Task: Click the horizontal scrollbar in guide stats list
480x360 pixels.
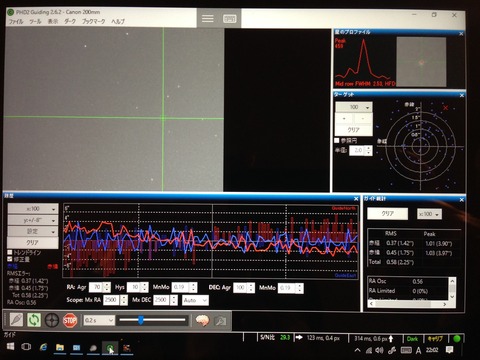Action: point(408,304)
